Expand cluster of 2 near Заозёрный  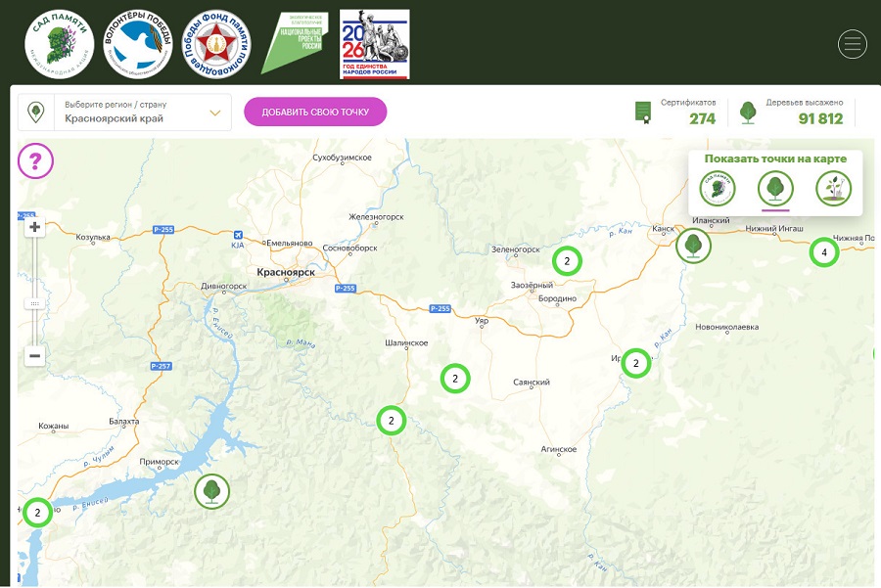[567, 261]
